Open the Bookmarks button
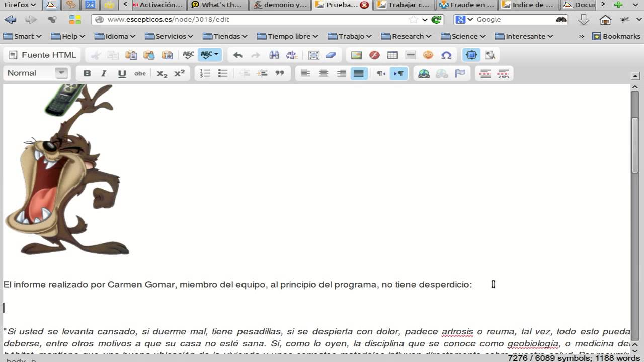The width and height of the screenshot is (644, 362). pyautogui.click(x=616, y=36)
